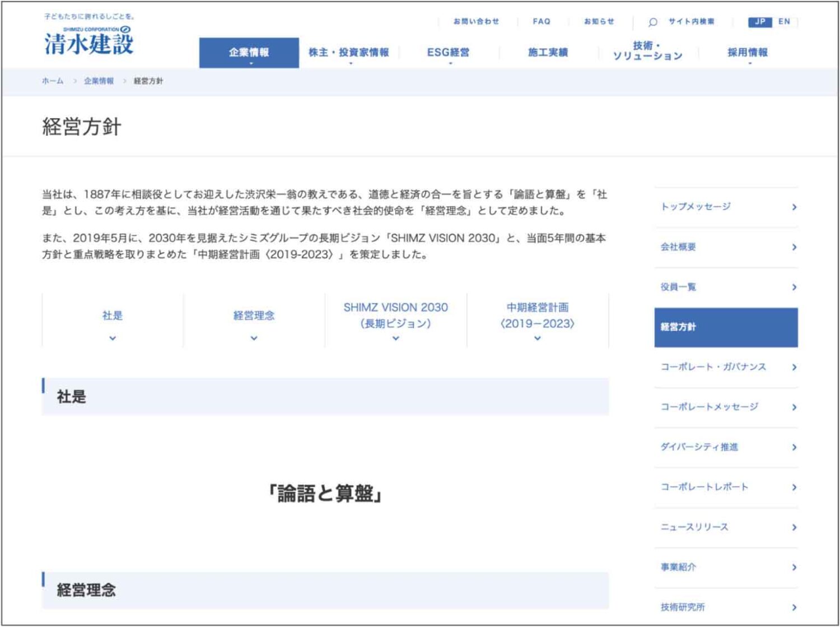The image size is (840, 627).
Task: Jump to 社是 anchor section
Action: [113, 321]
